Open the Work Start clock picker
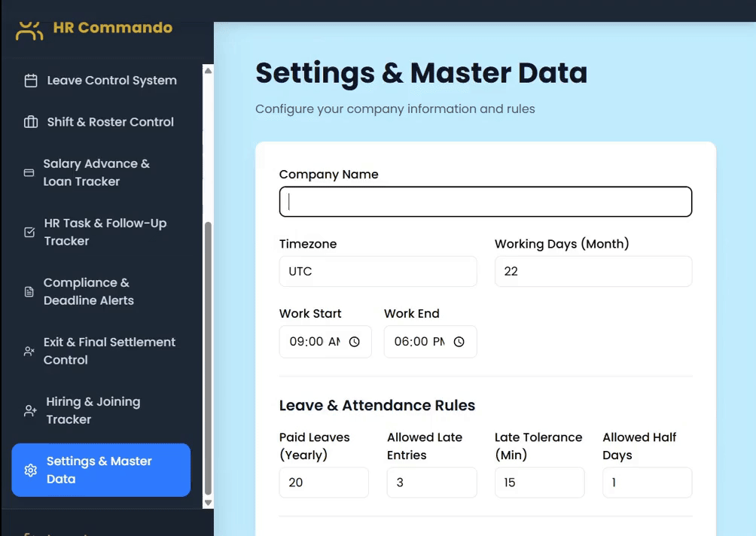Image resolution: width=756 pixels, height=536 pixels. tap(355, 342)
